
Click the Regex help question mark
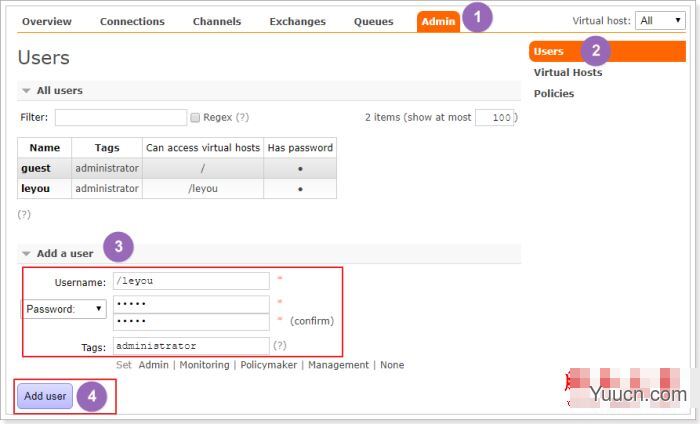242,117
